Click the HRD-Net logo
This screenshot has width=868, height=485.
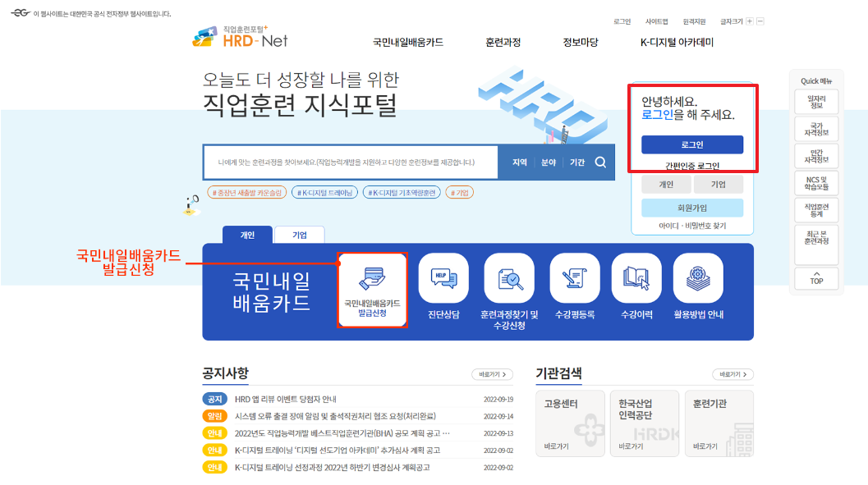pyautogui.click(x=241, y=36)
